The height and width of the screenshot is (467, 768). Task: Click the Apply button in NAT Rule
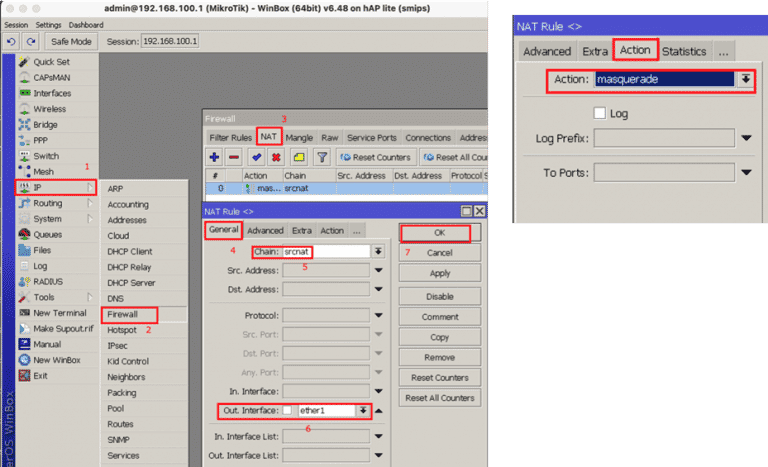pyautogui.click(x=439, y=273)
